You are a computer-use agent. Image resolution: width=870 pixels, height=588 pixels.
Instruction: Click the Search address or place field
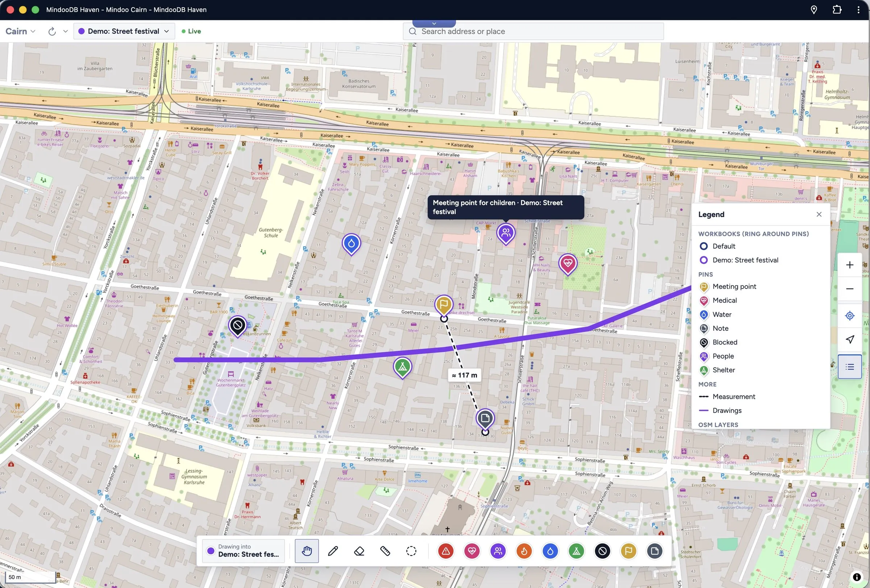pyautogui.click(x=533, y=32)
